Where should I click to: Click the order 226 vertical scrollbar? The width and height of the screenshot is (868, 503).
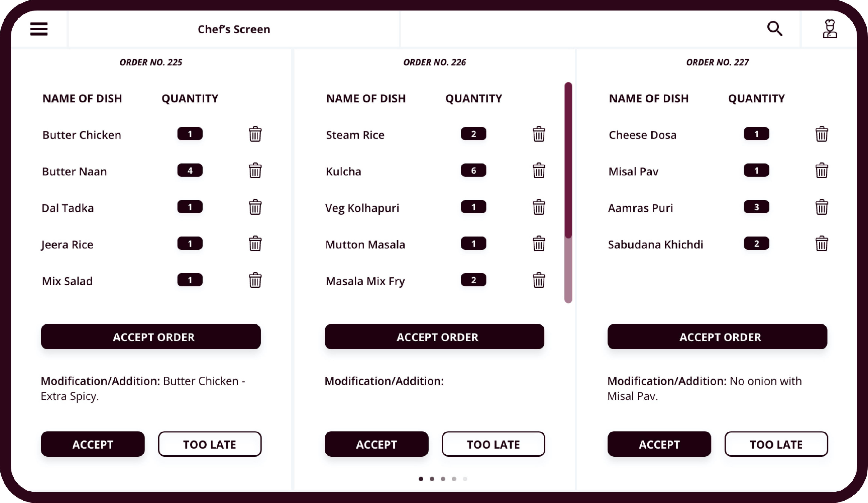(568, 192)
